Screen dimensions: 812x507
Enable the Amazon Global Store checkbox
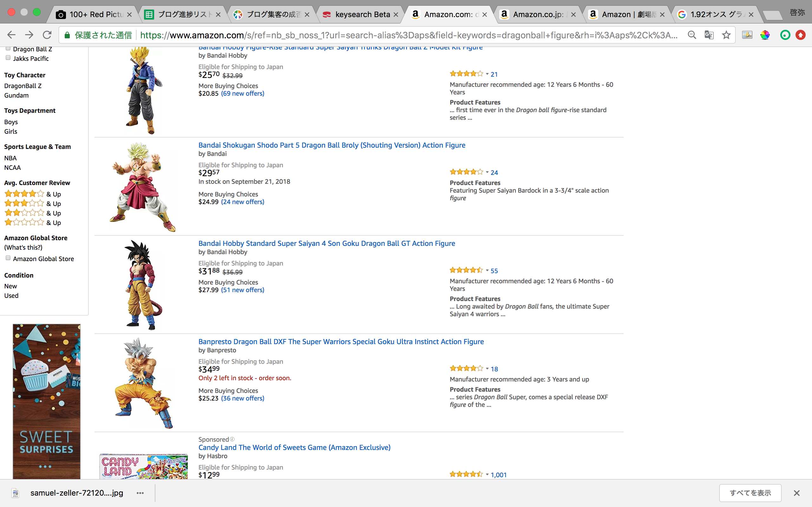pos(8,258)
